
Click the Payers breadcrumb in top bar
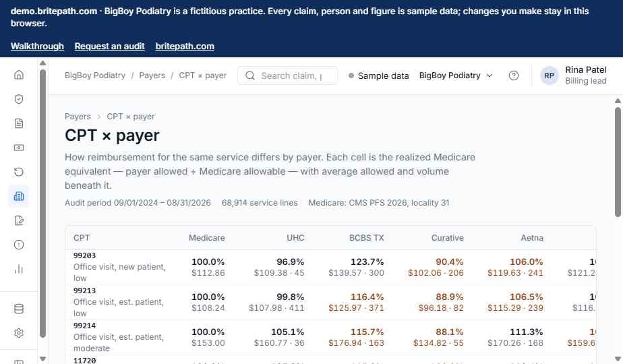[x=152, y=75]
